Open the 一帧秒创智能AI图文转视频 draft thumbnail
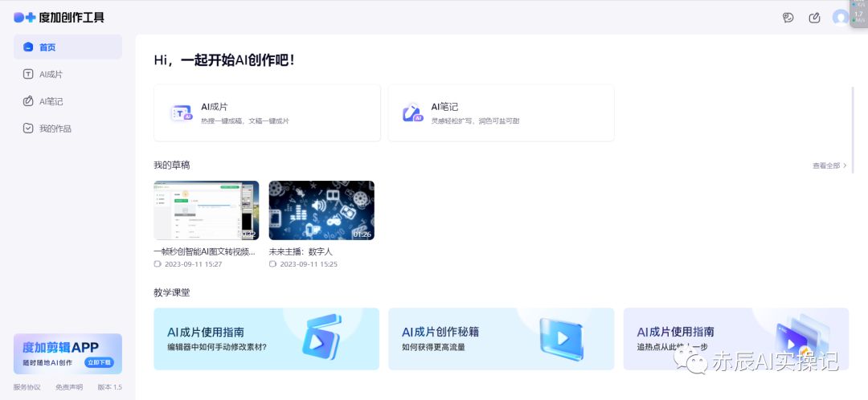This screenshot has width=868, height=400. tap(206, 210)
